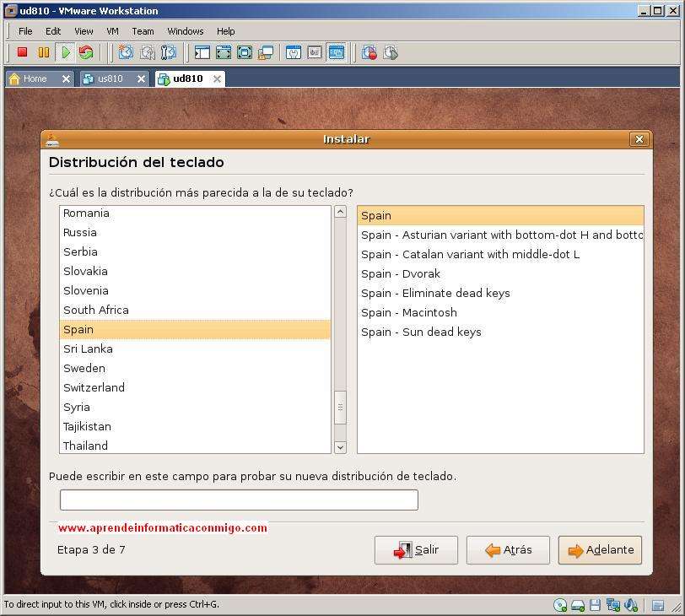This screenshot has width=685, height=616.
Task: Select Spain - Dvorak layout
Action: [x=500, y=274]
